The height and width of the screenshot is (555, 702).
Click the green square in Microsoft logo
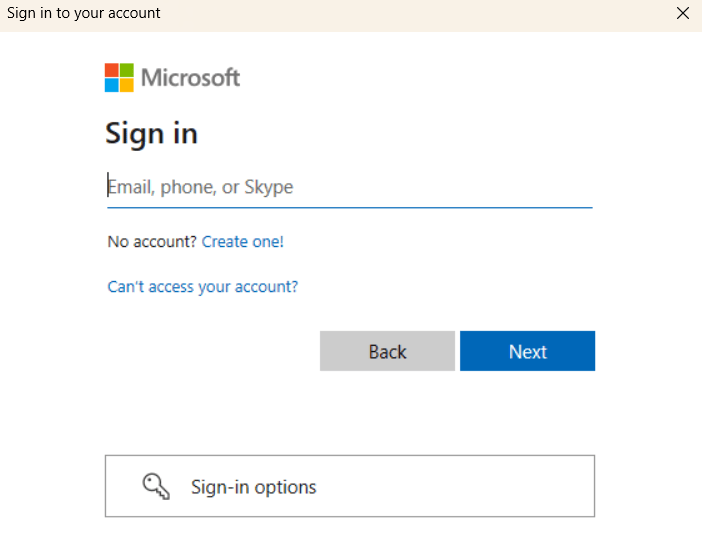tap(127, 71)
